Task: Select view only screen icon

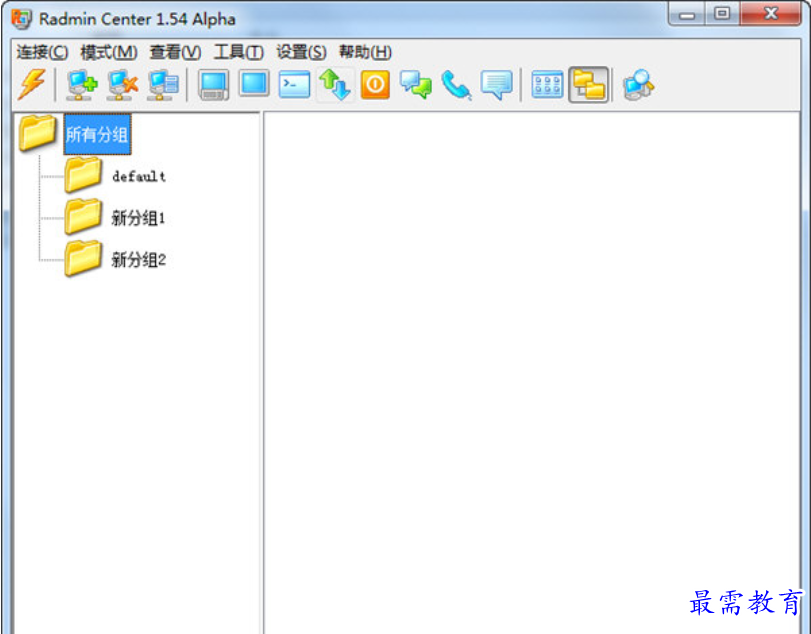Action: coord(254,83)
